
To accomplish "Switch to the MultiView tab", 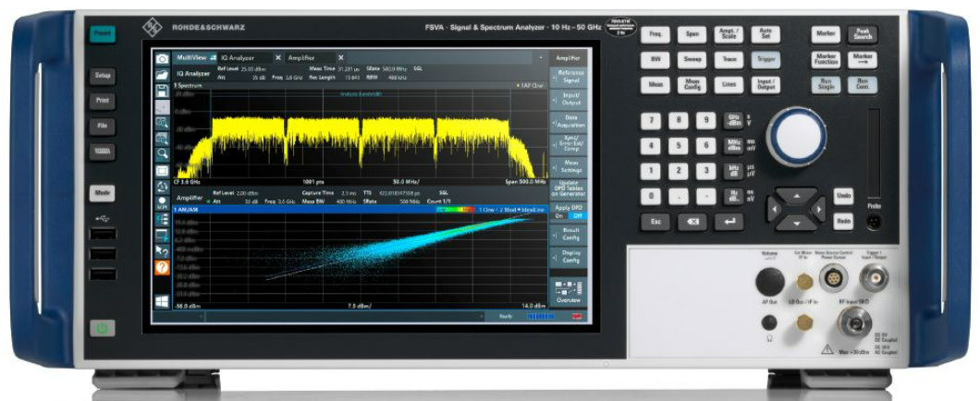I will tap(195, 57).
